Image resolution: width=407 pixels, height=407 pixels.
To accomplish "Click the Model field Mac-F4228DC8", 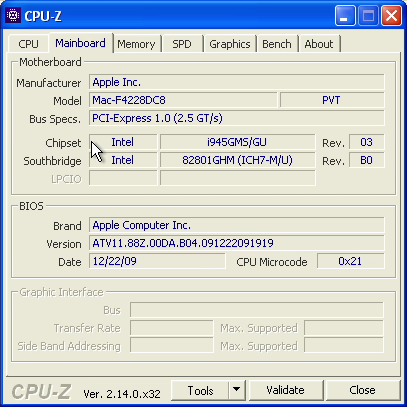I will (183, 100).
